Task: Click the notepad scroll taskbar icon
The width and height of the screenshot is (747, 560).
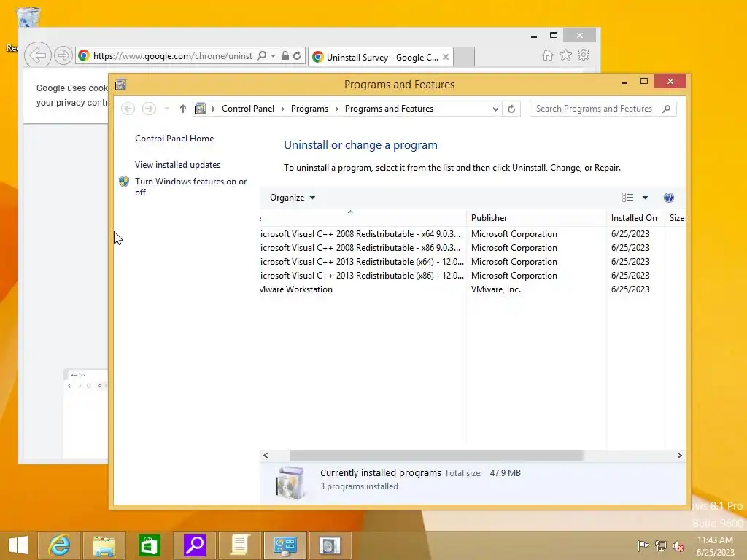Action: click(x=239, y=545)
